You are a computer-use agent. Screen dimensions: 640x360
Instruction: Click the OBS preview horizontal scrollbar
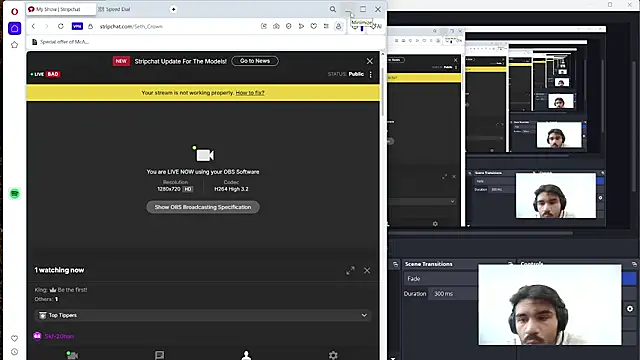pos(481,233)
